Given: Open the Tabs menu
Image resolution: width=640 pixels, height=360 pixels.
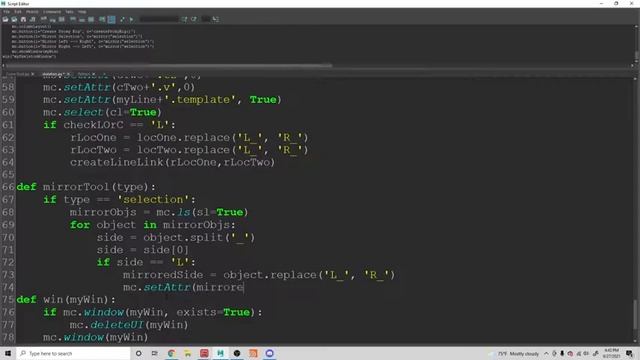Looking at the screenshot, I should point(69,12).
